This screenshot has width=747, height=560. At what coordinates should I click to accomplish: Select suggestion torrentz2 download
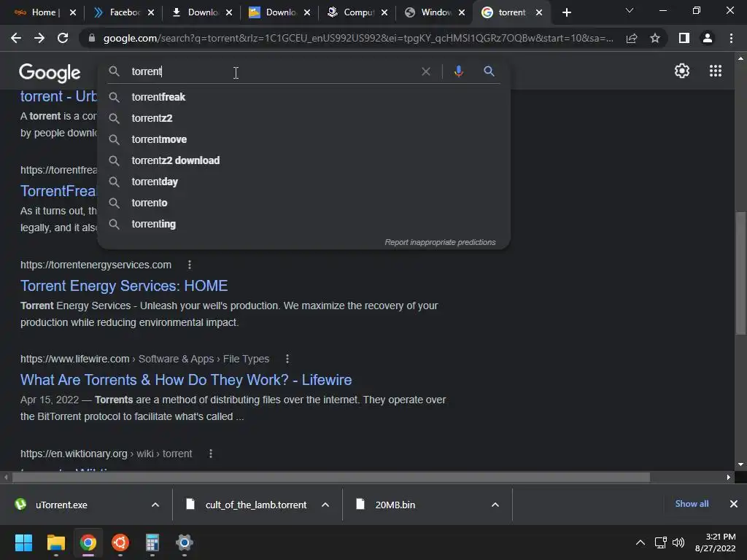(303, 160)
